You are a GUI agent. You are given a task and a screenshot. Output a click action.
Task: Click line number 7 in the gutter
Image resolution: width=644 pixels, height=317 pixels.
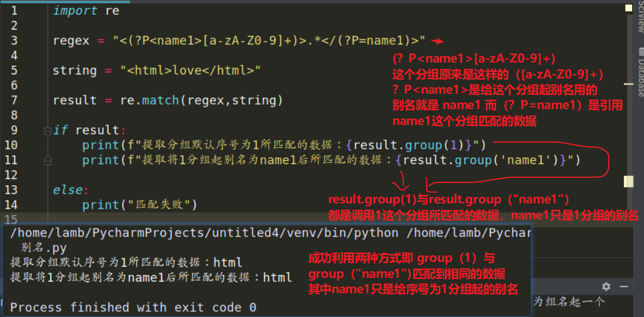(x=14, y=100)
